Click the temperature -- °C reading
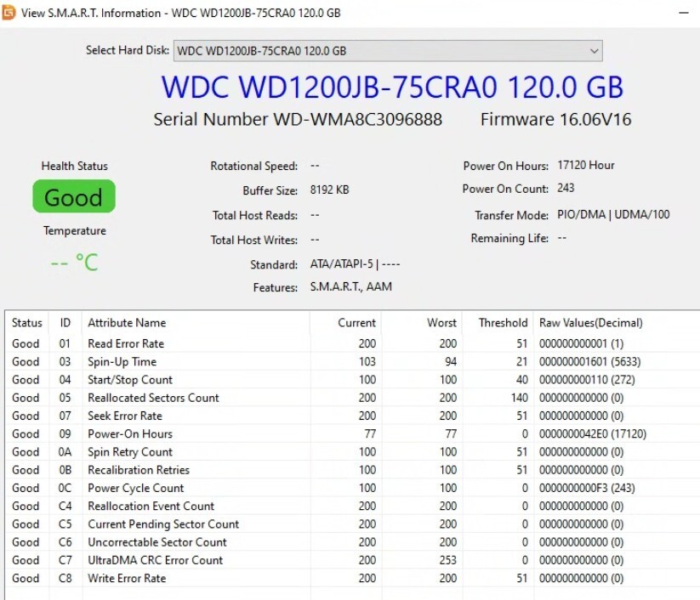Screen dimensions: 700x600 (x=74, y=263)
